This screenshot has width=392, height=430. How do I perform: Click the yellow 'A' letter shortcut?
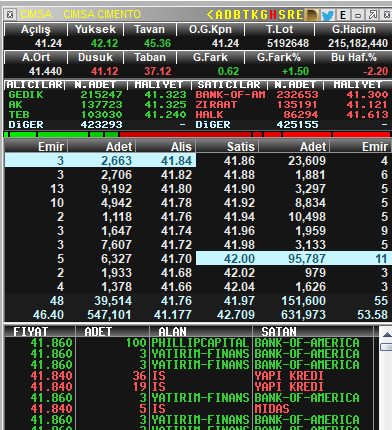tap(219, 15)
